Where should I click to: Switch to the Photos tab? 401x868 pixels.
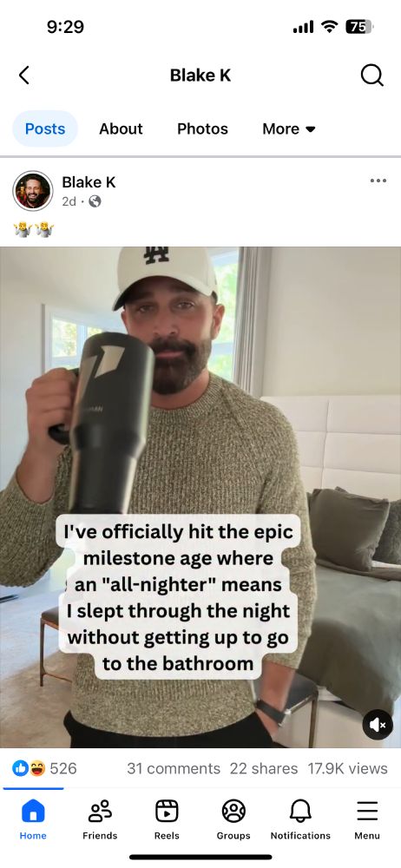pyautogui.click(x=202, y=129)
